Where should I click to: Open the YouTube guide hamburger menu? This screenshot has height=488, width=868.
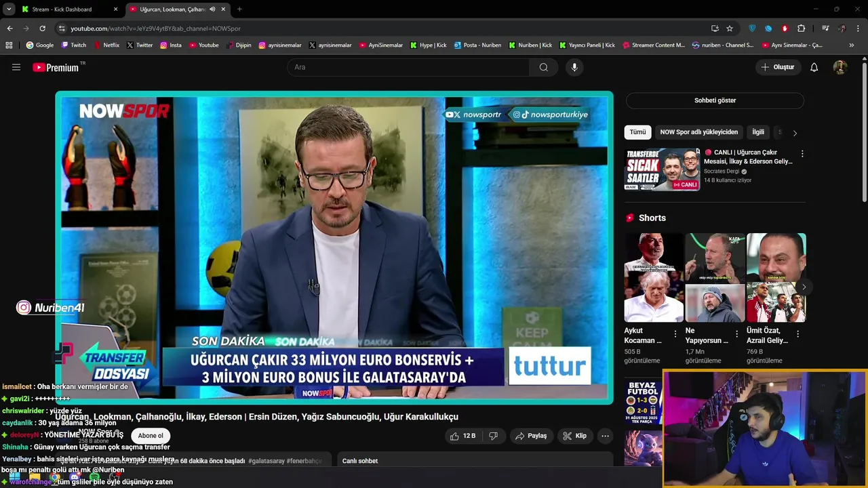click(x=16, y=67)
